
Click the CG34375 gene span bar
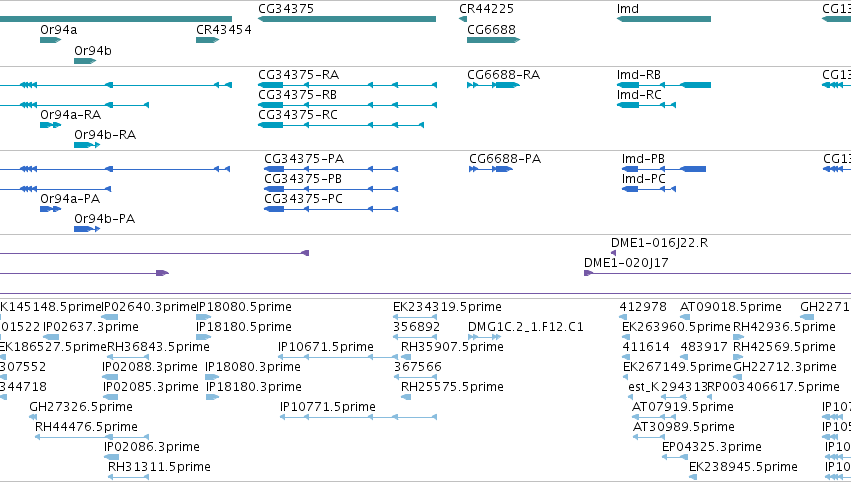pyautogui.click(x=347, y=19)
